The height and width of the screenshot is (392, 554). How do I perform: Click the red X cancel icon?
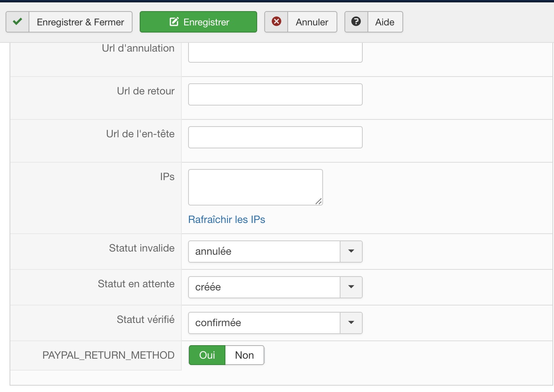277,22
